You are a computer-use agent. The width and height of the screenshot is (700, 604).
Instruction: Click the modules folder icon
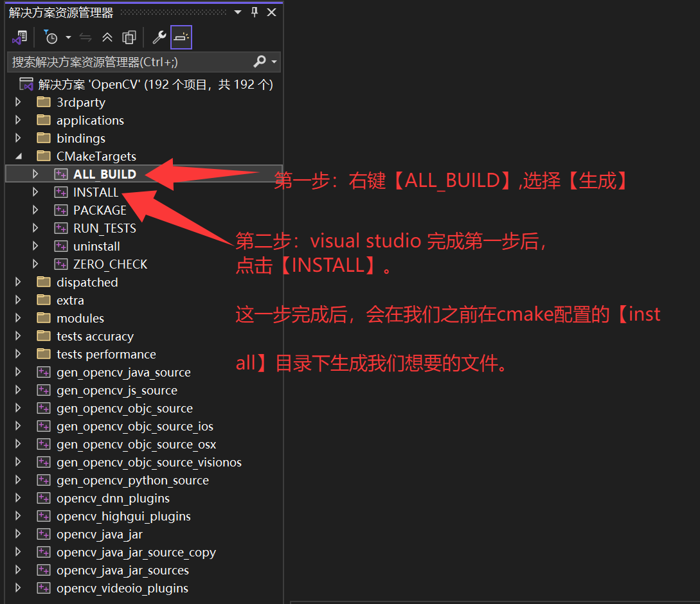(x=44, y=318)
